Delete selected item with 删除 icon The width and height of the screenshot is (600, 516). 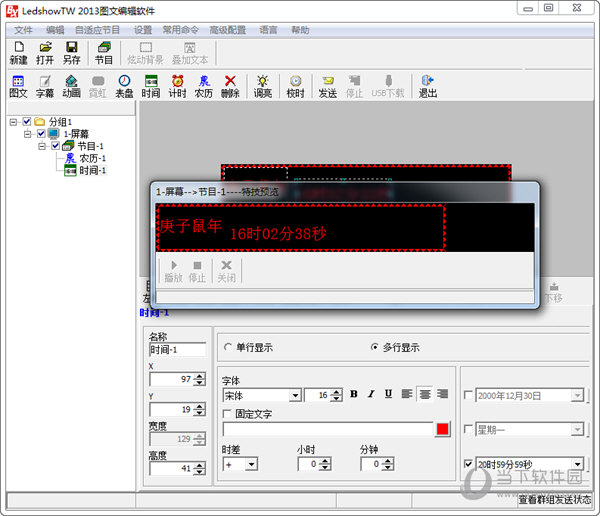[x=230, y=87]
